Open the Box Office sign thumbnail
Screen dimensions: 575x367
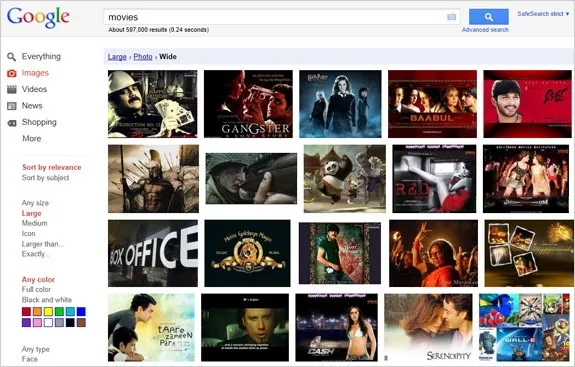pyautogui.click(x=153, y=253)
